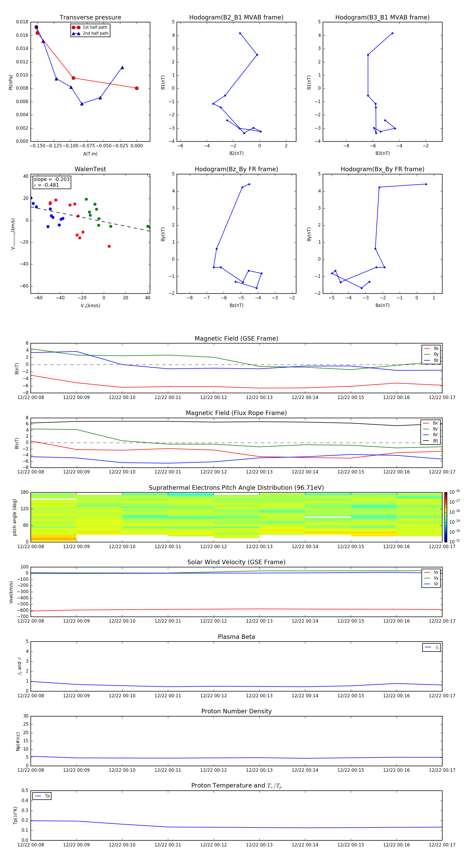Click the "Magnetic Field (Flux Rope Frame)" title

(x=236, y=413)
